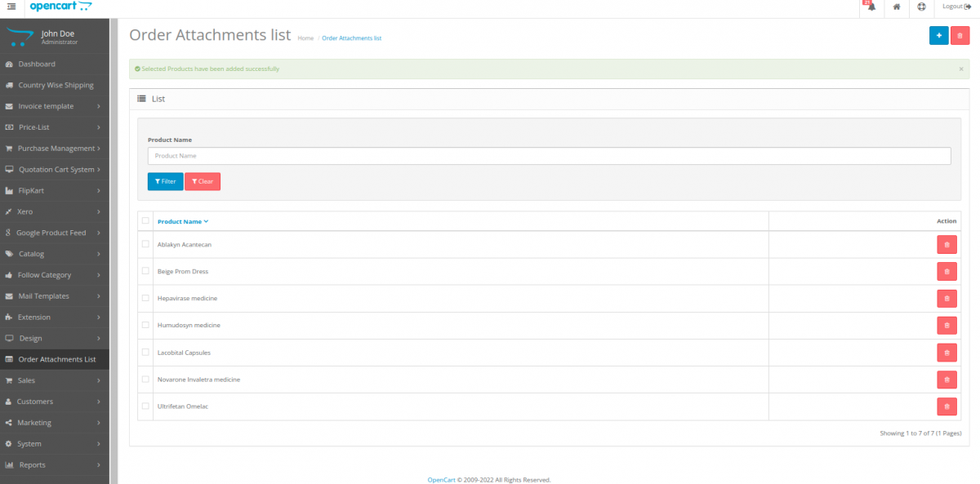Click the red delete icon for Beige Prom Dress
The height and width of the screenshot is (484, 980).
click(947, 270)
